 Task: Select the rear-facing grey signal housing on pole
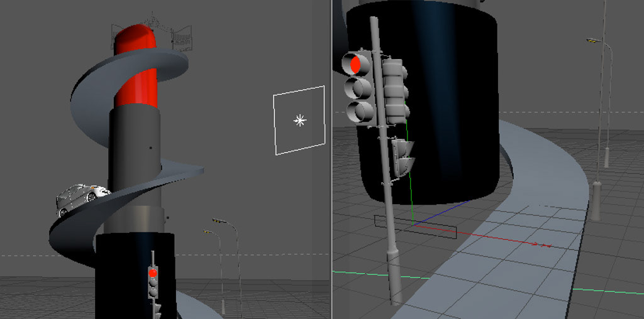pyautogui.click(x=395, y=92)
